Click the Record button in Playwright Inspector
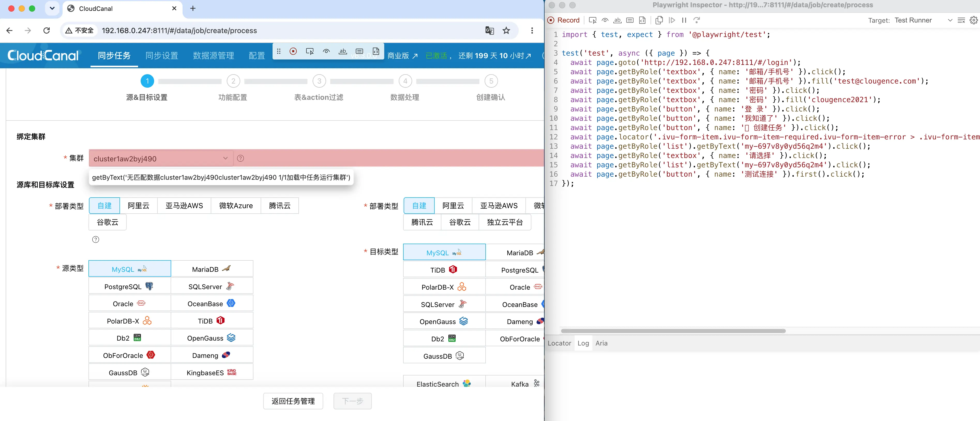The width and height of the screenshot is (980, 421). pos(563,20)
